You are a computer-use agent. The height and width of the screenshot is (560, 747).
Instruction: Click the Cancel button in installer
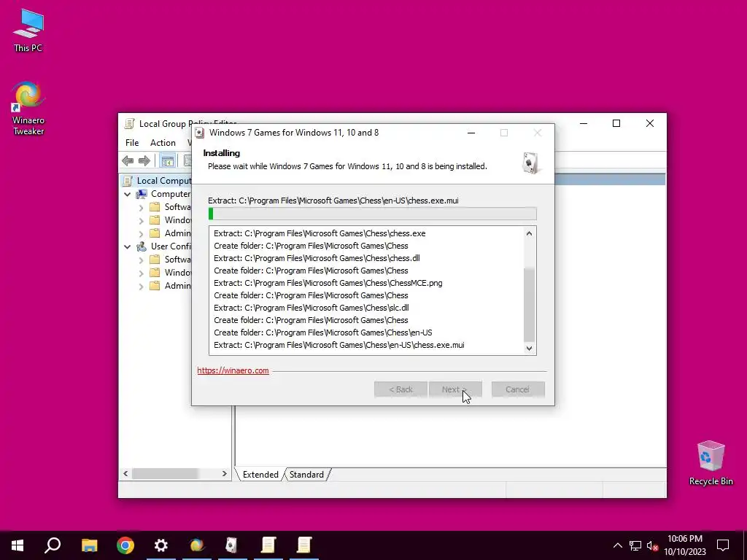518,389
